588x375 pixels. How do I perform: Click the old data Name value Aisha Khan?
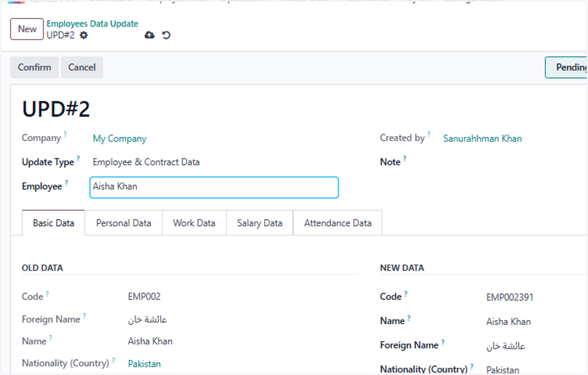(150, 341)
